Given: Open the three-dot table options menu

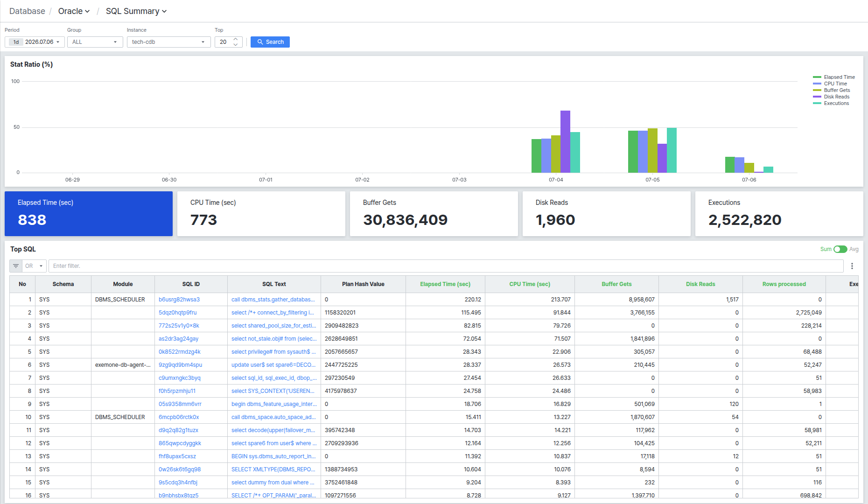Looking at the screenshot, I should pyautogui.click(x=852, y=266).
